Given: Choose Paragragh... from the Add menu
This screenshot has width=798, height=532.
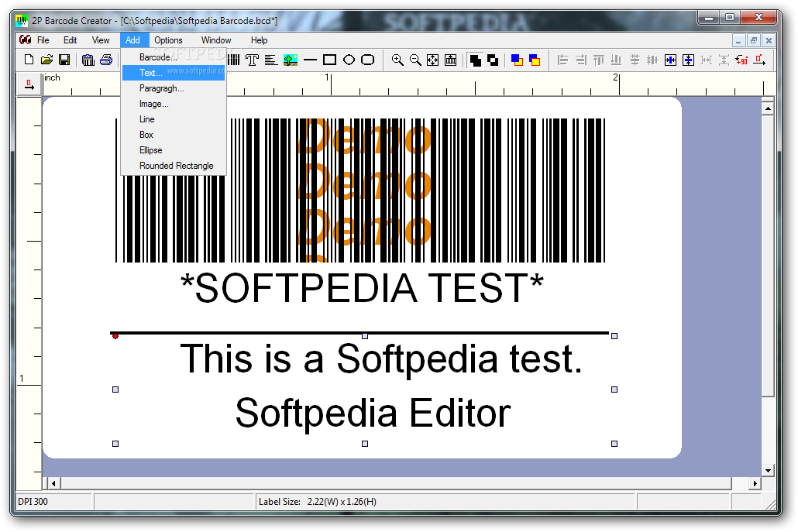Looking at the screenshot, I should coord(174,88).
